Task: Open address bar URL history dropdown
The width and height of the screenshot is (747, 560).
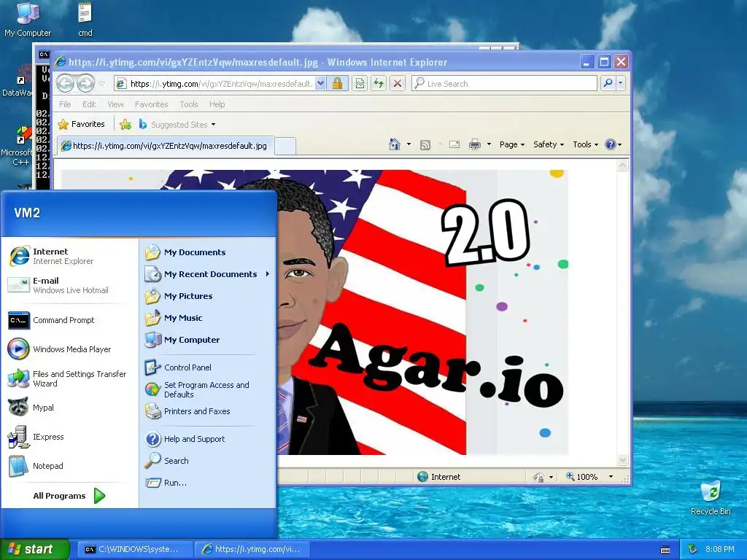Action: click(321, 84)
